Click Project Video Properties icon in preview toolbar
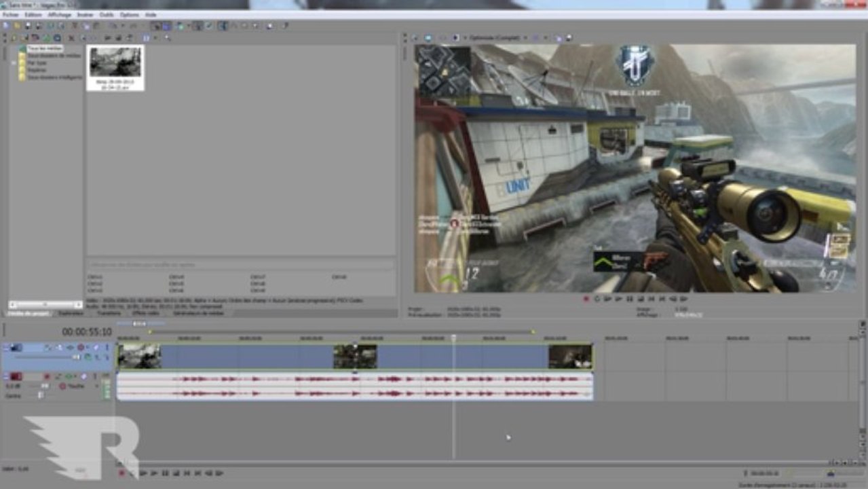This screenshot has width=868, height=489. 414,38
